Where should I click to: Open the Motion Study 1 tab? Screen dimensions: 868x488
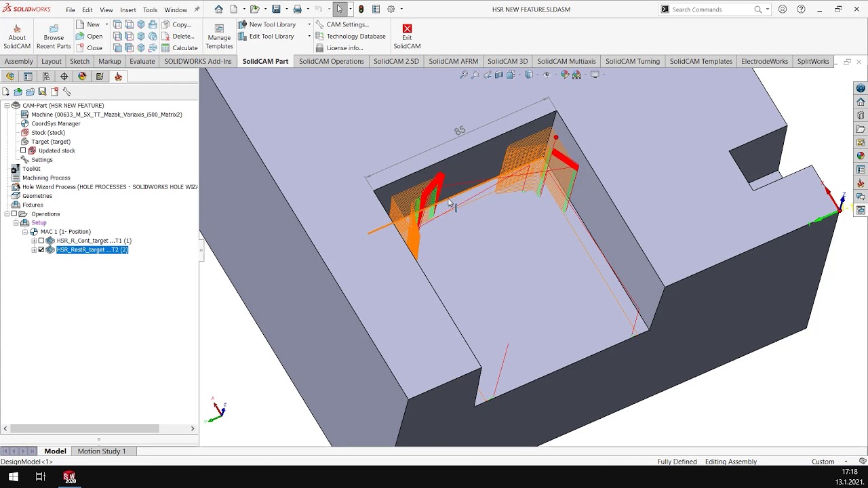pos(102,451)
